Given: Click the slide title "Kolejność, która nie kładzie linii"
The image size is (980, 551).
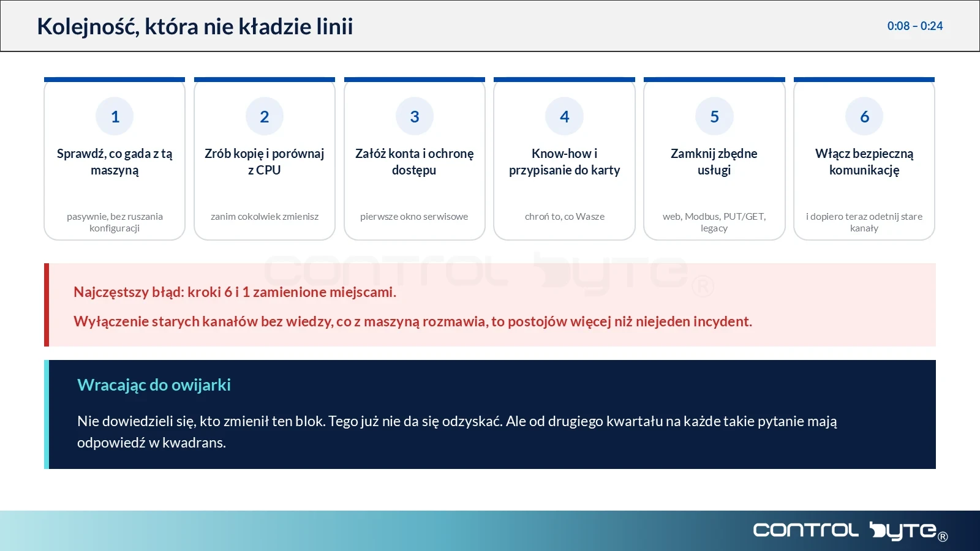Looking at the screenshot, I should pyautogui.click(x=195, y=26).
